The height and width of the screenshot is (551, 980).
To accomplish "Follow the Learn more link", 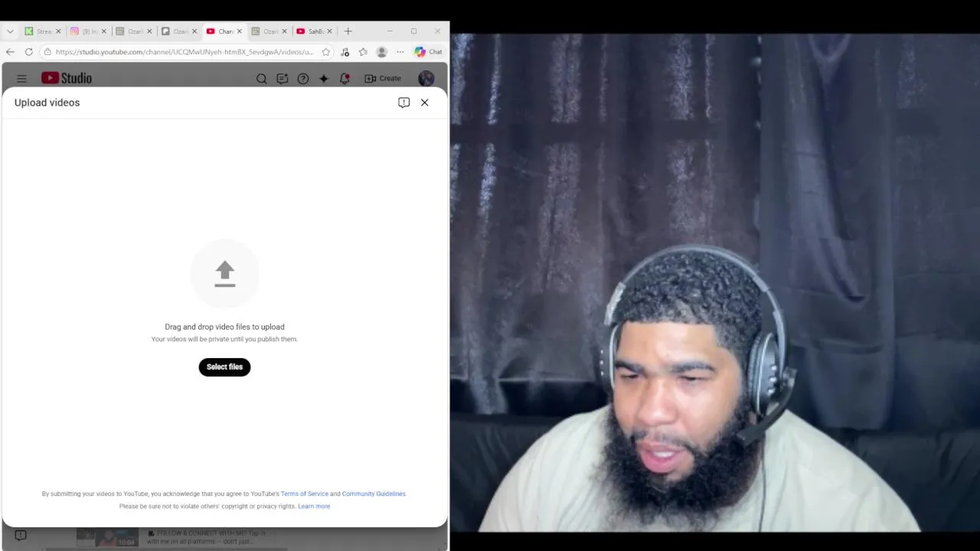I will pyautogui.click(x=314, y=506).
